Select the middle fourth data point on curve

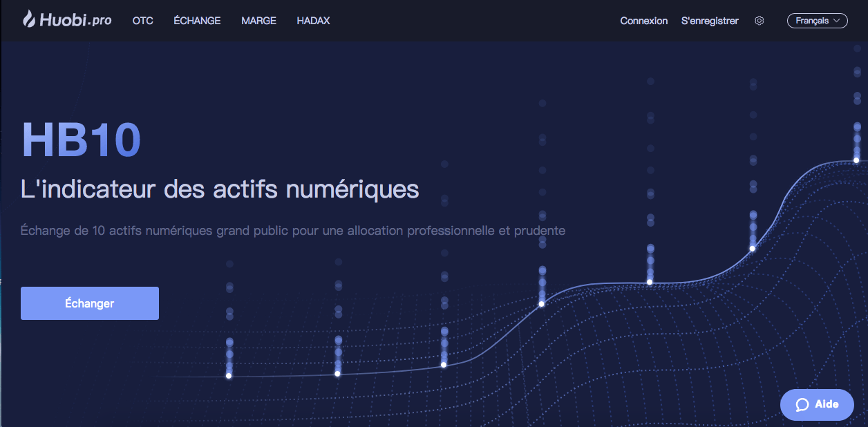coord(541,304)
